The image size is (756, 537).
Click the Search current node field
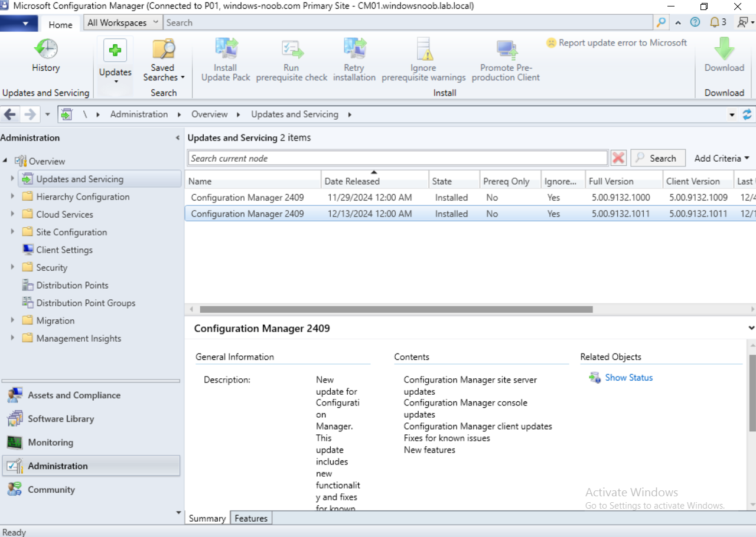click(x=397, y=158)
